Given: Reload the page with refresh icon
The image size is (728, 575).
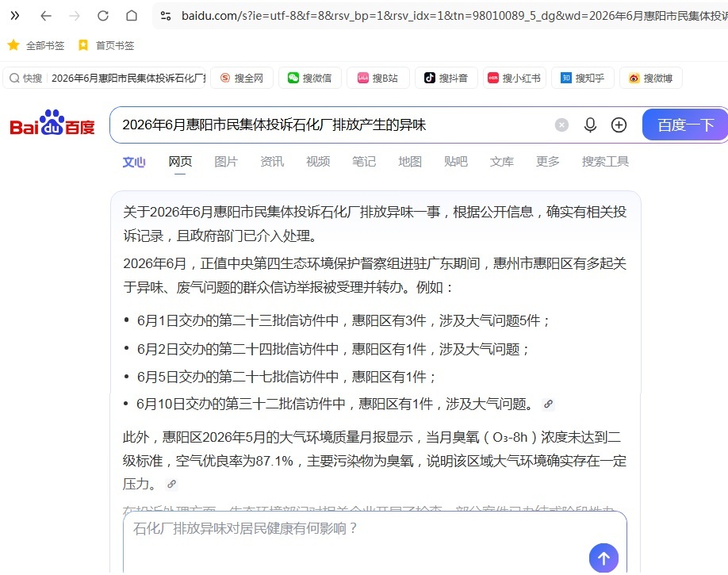Looking at the screenshot, I should tap(103, 16).
